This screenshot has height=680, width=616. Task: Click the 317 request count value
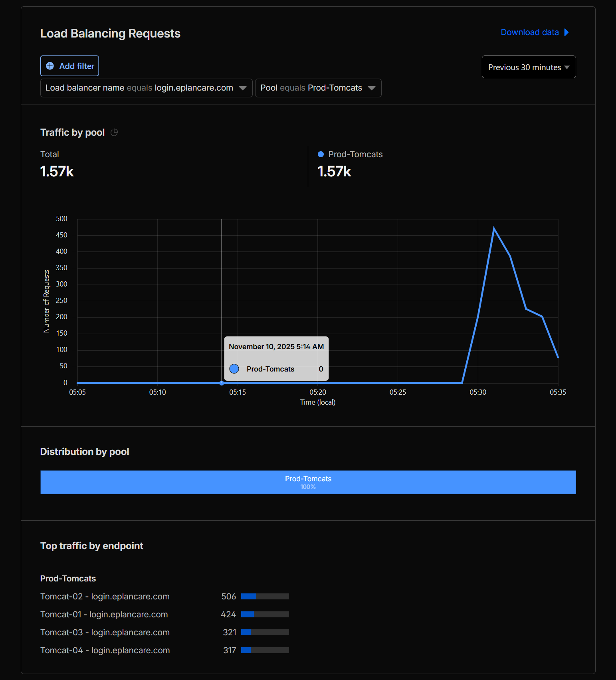click(230, 650)
